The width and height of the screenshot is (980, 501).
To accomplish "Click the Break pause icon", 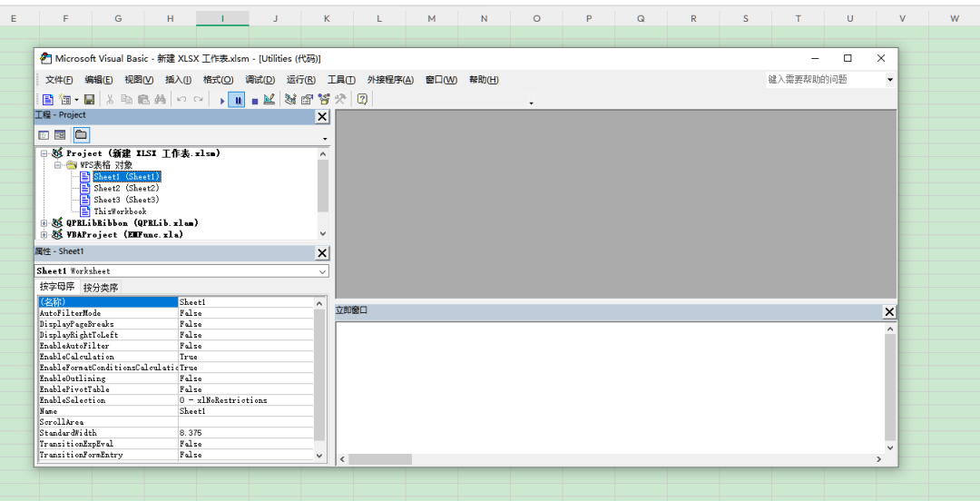I will (x=237, y=100).
